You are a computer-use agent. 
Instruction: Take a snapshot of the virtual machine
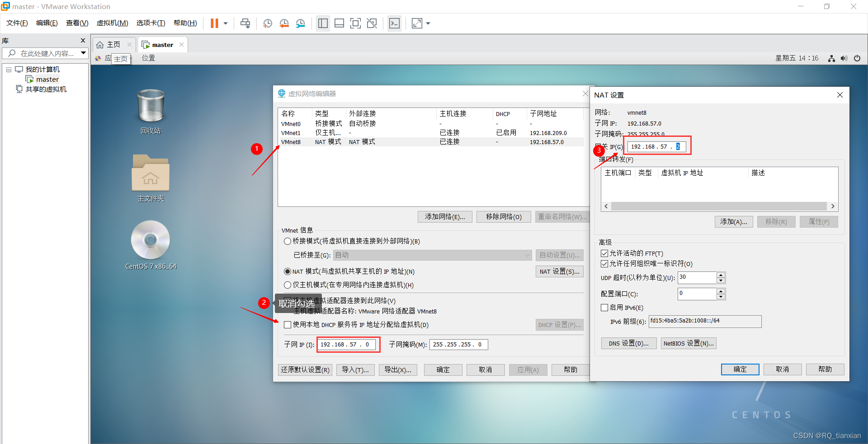[x=268, y=23]
